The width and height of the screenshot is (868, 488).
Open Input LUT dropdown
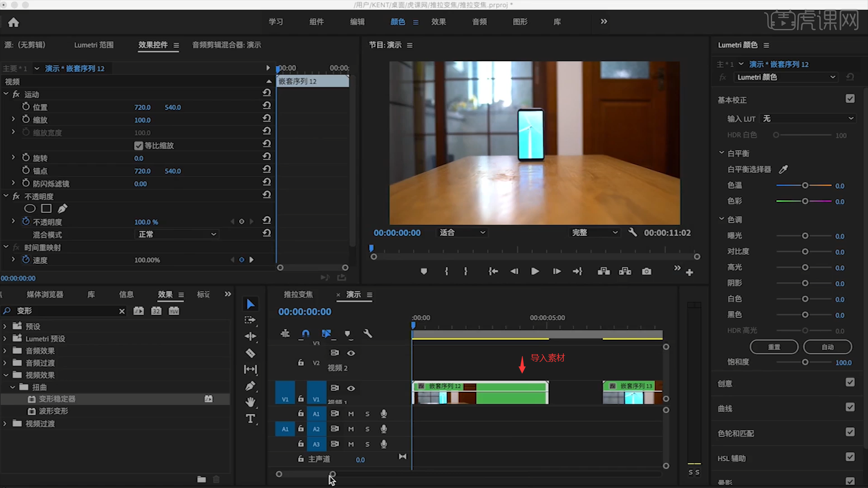[x=808, y=118]
